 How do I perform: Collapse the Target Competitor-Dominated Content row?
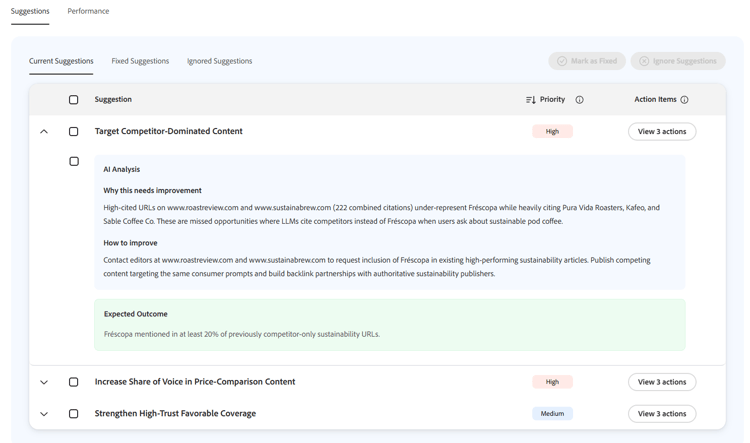(x=44, y=131)
